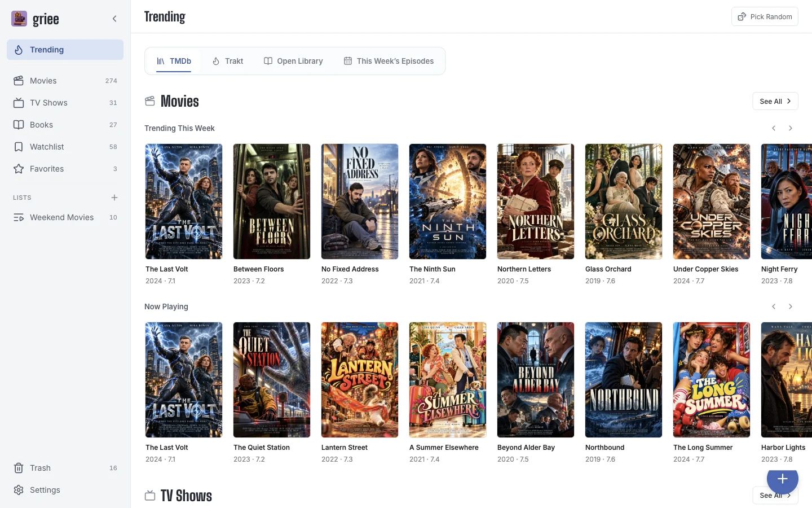The width and height of the screenshot is (812, 508).
Task: Add a new list with the plus icon
Action: 114,198
